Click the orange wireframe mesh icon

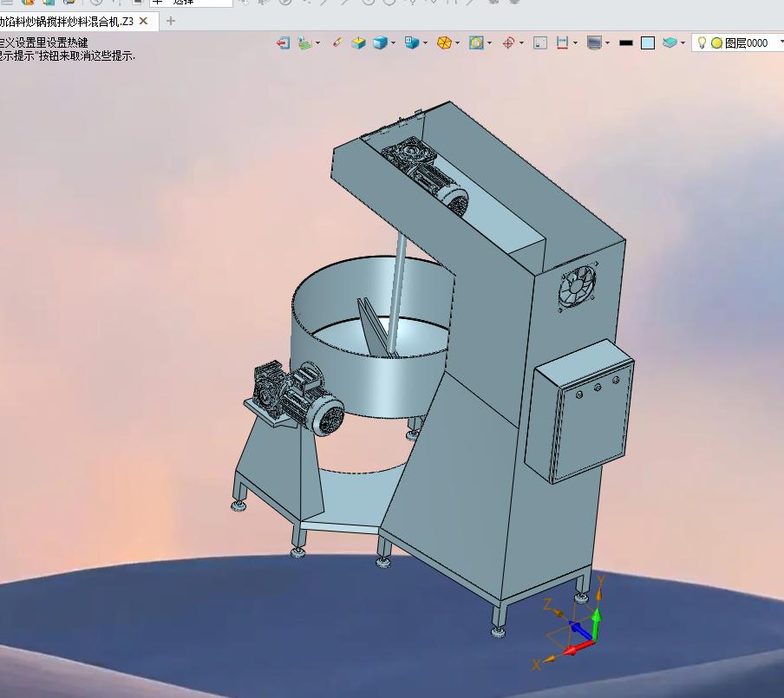[444, 43]
